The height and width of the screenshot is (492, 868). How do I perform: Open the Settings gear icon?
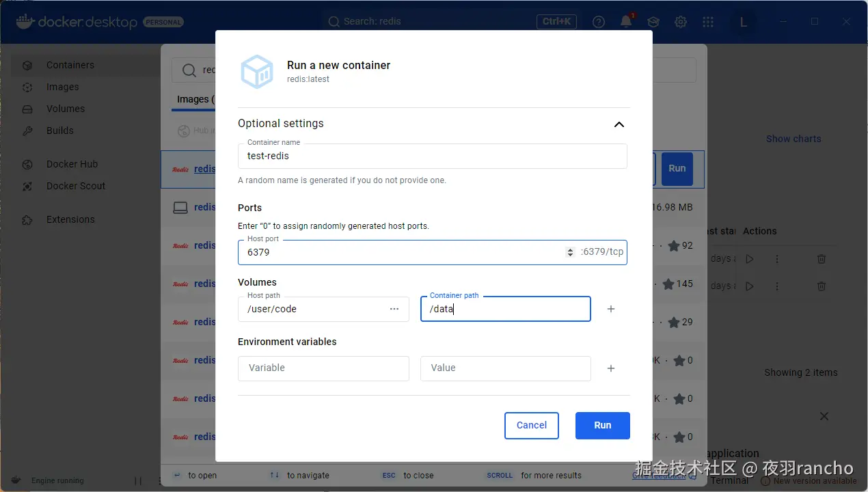(681, 22)
